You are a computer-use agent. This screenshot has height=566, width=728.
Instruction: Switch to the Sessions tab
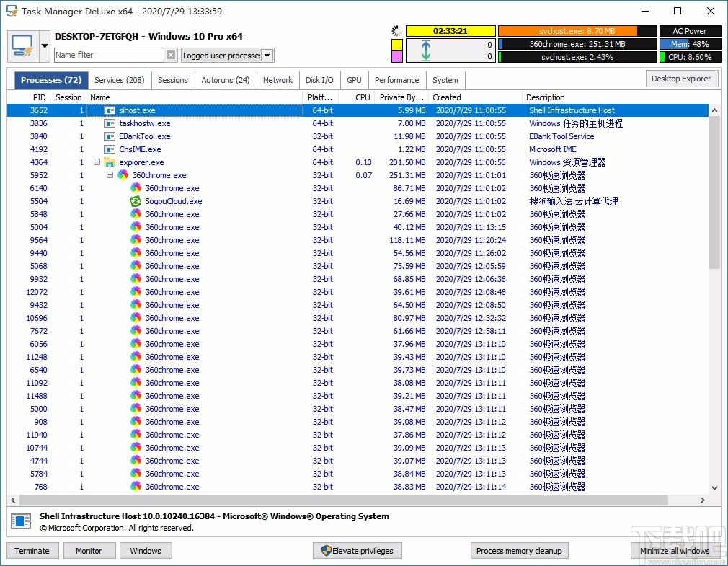[173, 80]
